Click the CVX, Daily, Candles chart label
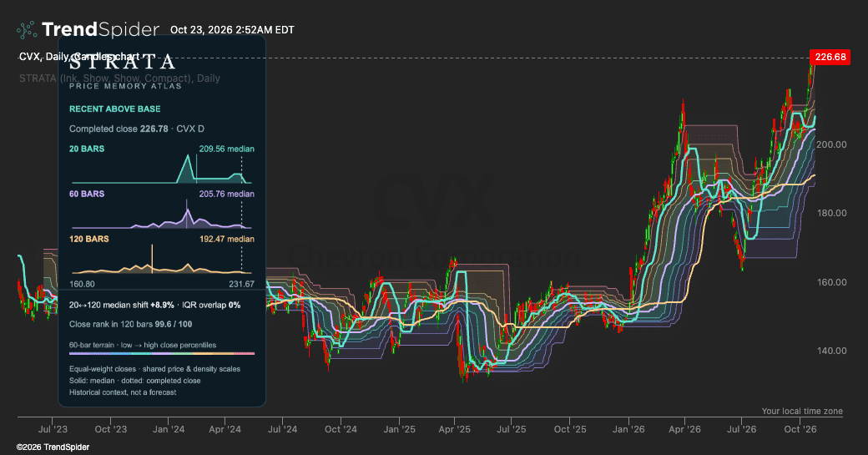The height and width of the screenshot is (455, 868). [79, 57]
